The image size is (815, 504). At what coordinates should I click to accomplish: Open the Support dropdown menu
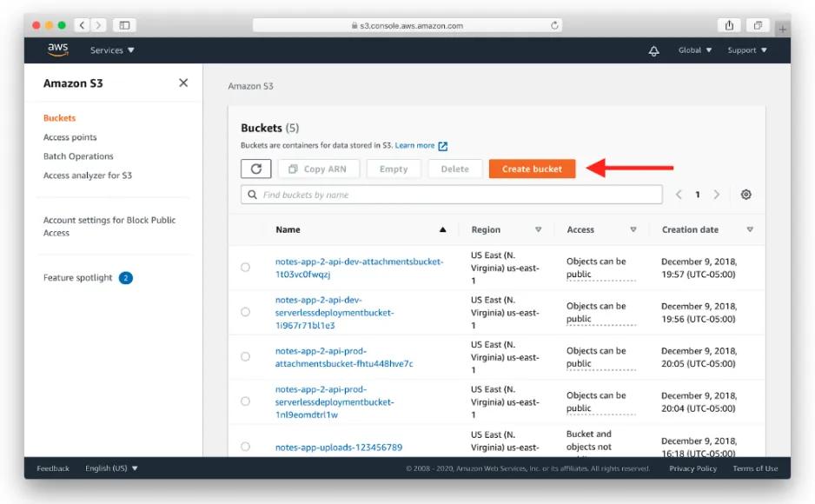(x=747, y=50)
